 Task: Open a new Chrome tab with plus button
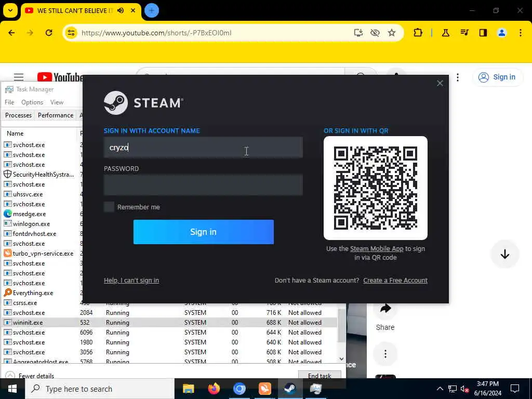(x=152, y=10)
